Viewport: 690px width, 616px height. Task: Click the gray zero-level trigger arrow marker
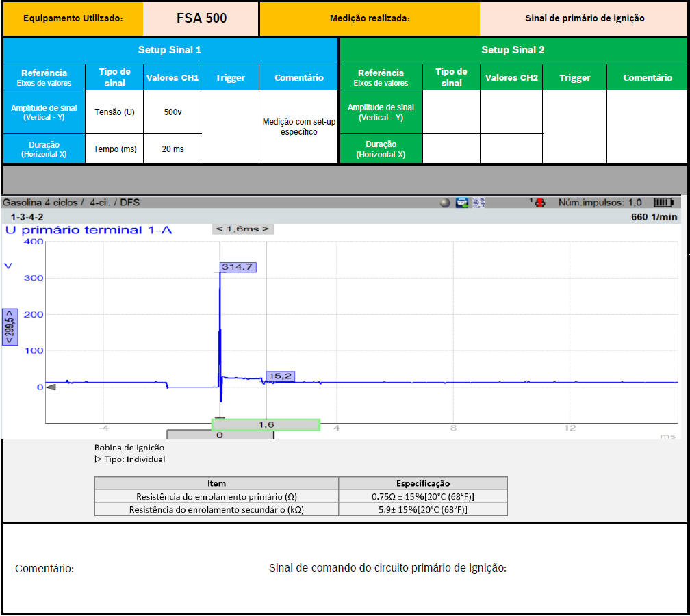[x=50, y=387]
